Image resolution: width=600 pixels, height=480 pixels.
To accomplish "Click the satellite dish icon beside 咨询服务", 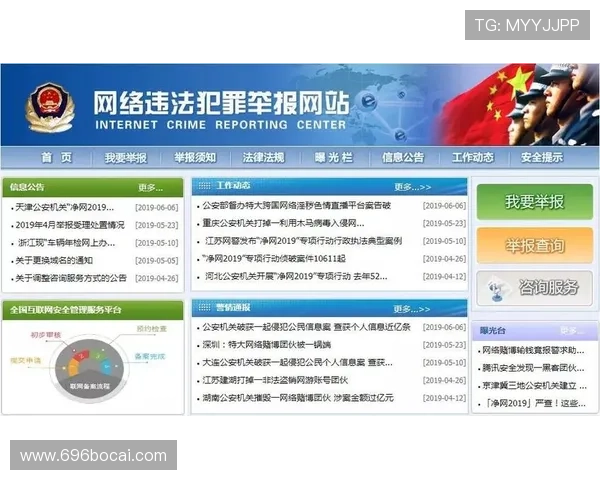I will (x=497, y=289).
